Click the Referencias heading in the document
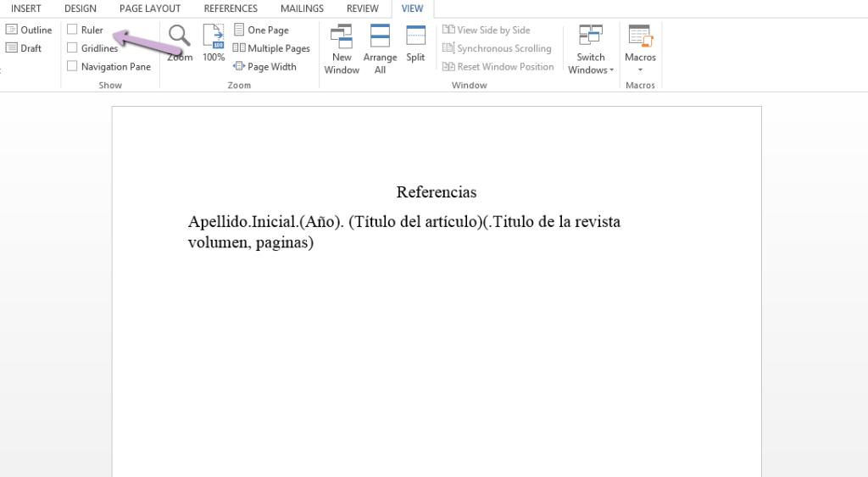 (x=437, y=192)
